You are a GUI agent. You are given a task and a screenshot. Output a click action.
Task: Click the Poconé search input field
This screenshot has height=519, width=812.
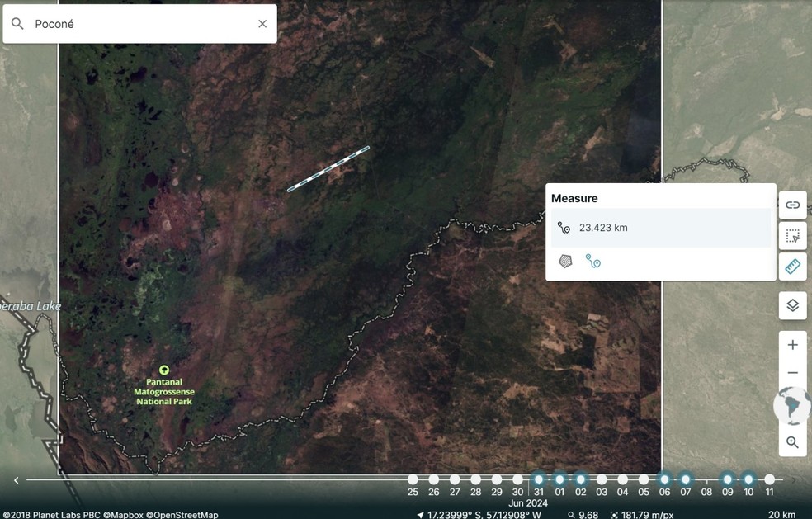click(140, 24)
